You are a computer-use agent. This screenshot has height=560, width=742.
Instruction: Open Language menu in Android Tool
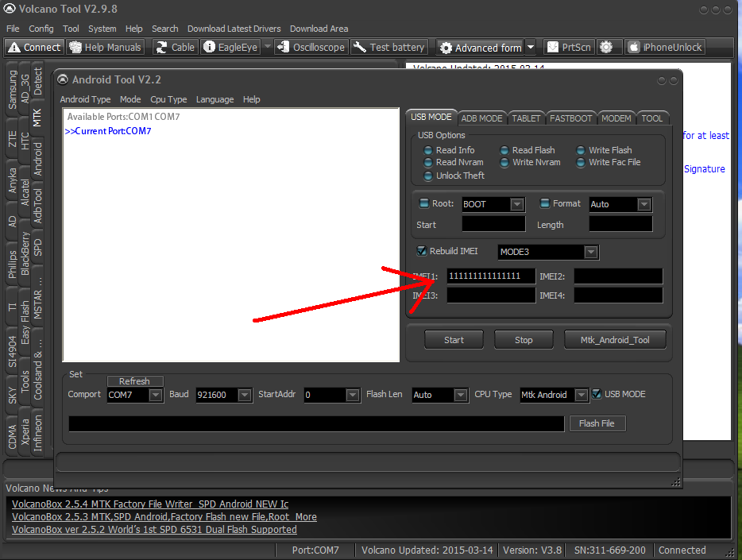click(x=214, y=100)
